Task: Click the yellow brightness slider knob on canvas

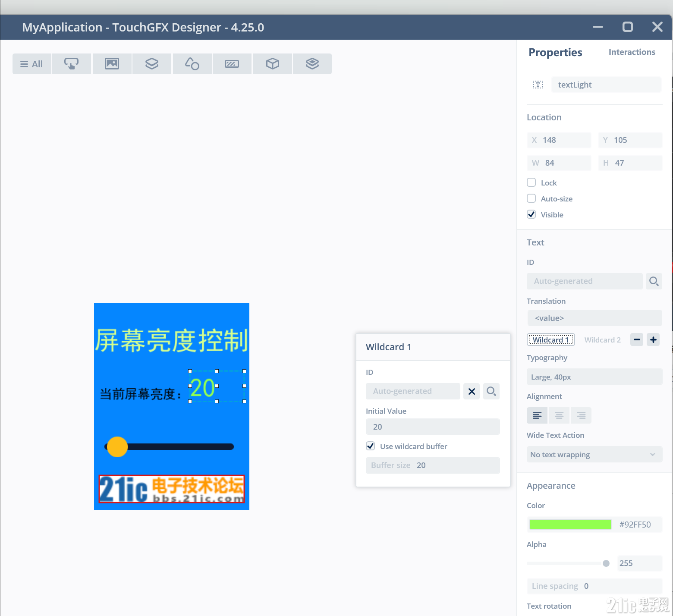Action: 117,447
